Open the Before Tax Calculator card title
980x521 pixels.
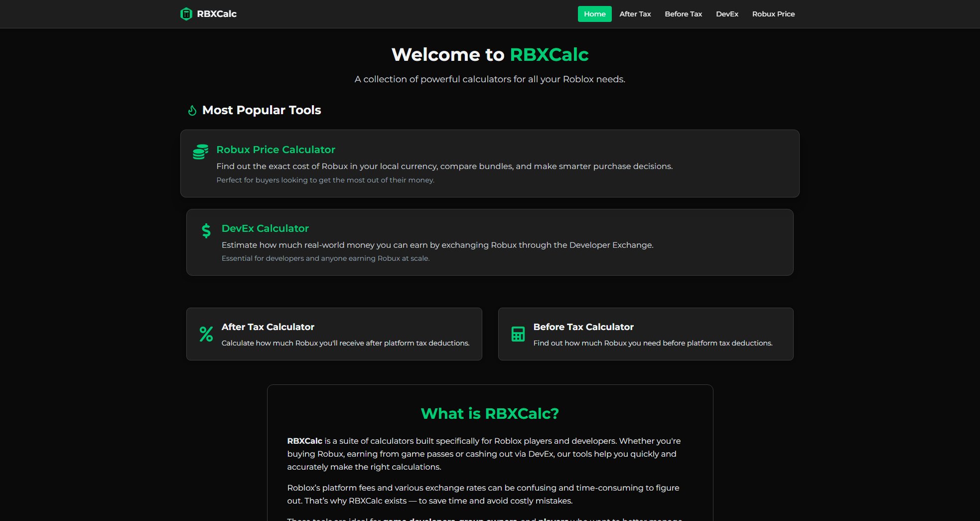point(583,327)
